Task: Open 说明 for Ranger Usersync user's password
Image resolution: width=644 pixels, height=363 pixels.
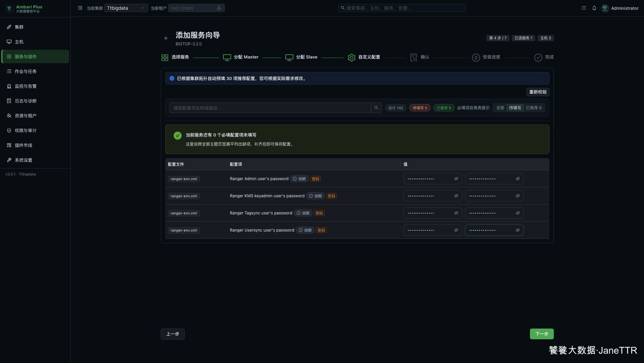Action: pos(305,230)
